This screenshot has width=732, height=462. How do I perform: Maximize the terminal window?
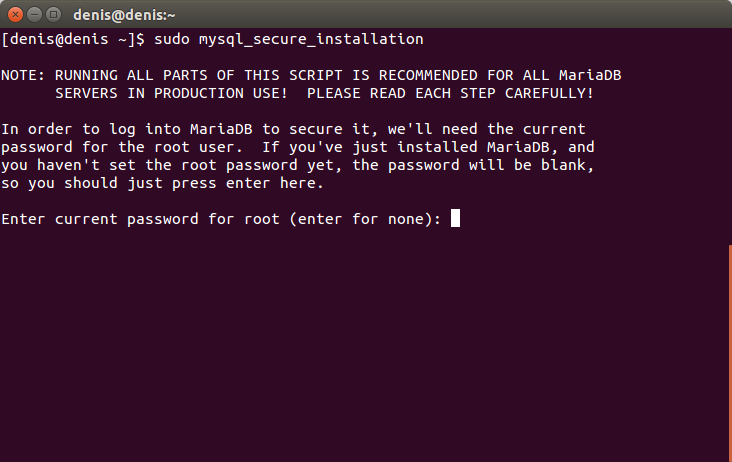coord(53,14)
